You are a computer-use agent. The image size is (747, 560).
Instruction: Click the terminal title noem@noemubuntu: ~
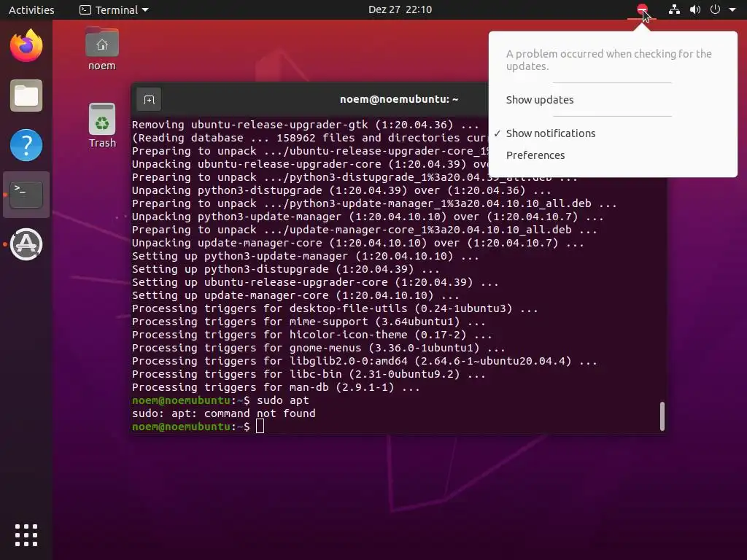pos(399,99)
